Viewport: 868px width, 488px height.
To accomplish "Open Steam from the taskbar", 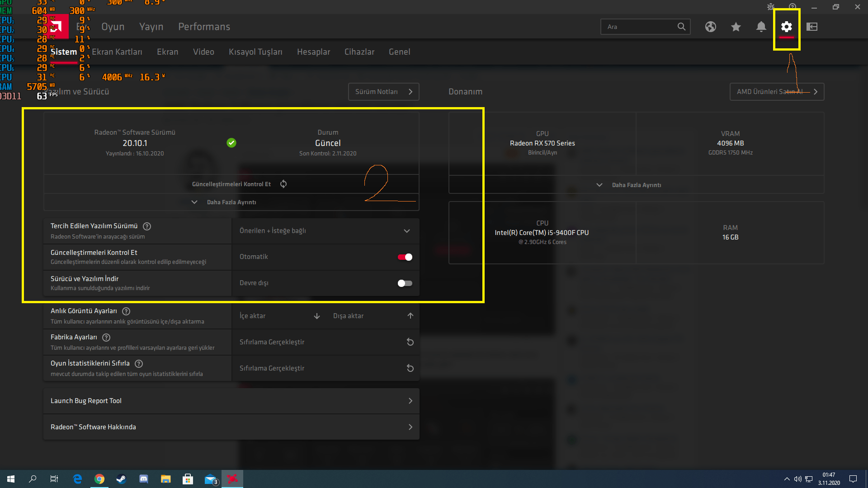I will tap(121, 479).
